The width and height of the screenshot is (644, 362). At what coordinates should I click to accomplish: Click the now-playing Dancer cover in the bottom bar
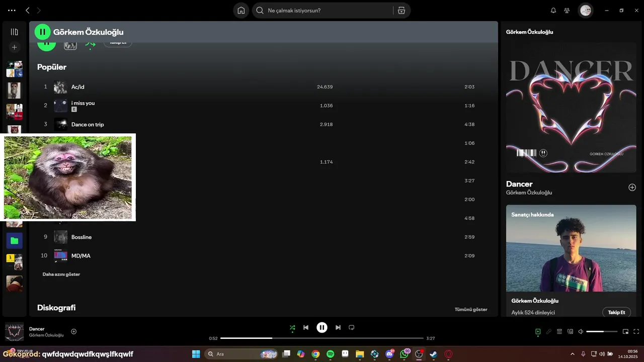coord(14,332)
